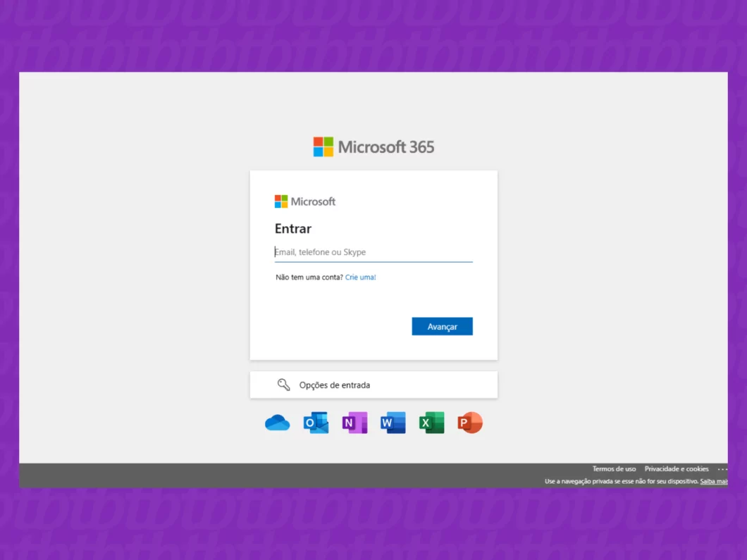This screenshot has width=747, height=560.
Task: Open the footer ellipsis more options
Action: coord(723,469)
